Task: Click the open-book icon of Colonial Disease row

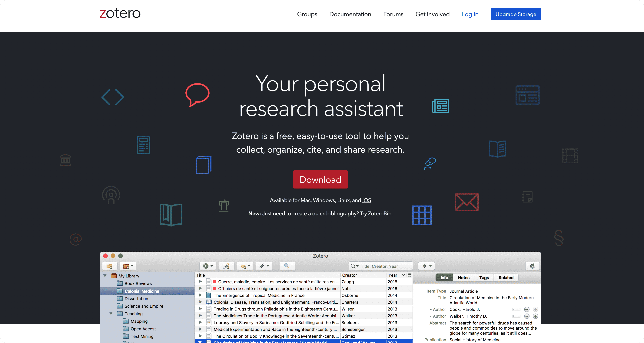Action: 209,302
